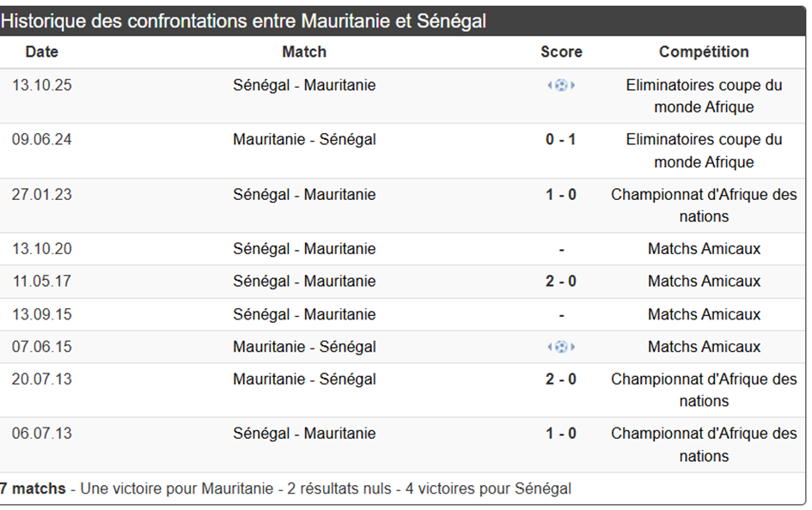Open the Mauritanie - Sénégal match dated 09.06.24
The image size is (812, 510).
(x=304, y=139)
